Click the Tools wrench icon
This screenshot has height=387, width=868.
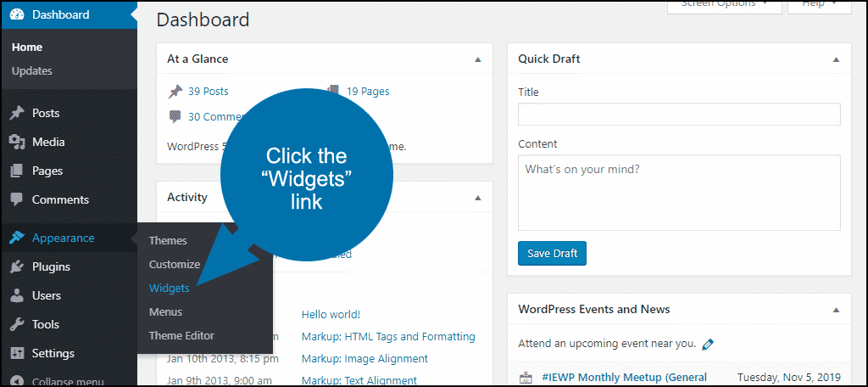[17, 324]
